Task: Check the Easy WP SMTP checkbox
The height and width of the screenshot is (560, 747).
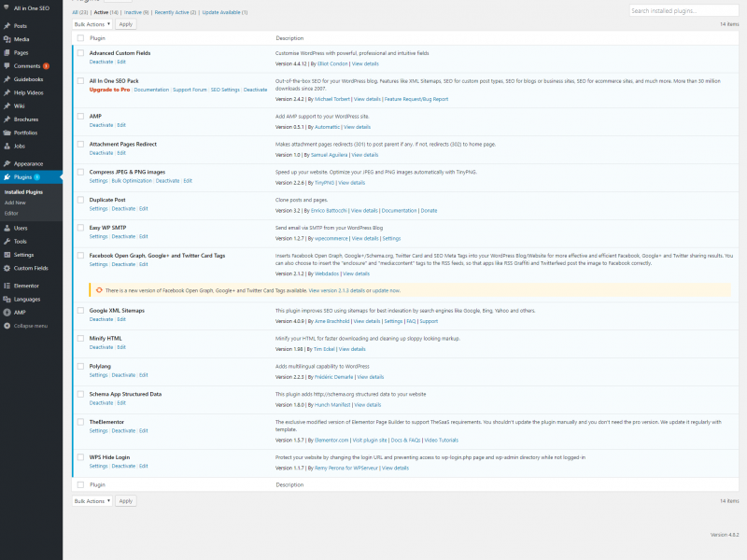Action: (x=80, y=227)
